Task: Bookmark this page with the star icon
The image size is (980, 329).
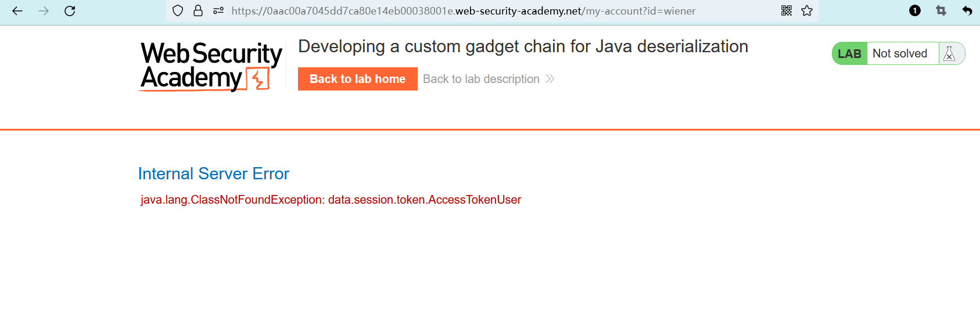Action: pyautogui.click(x=807, y=11)
